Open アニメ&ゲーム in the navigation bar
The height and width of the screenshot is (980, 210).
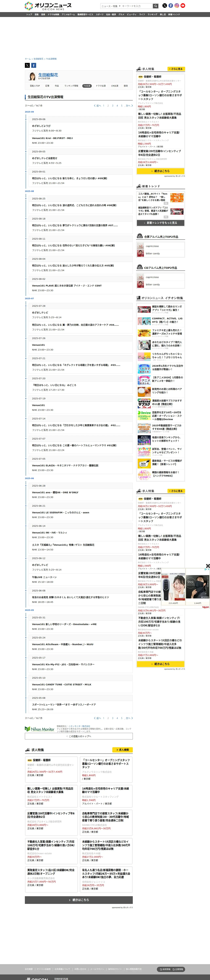click(x=68, y=15)
